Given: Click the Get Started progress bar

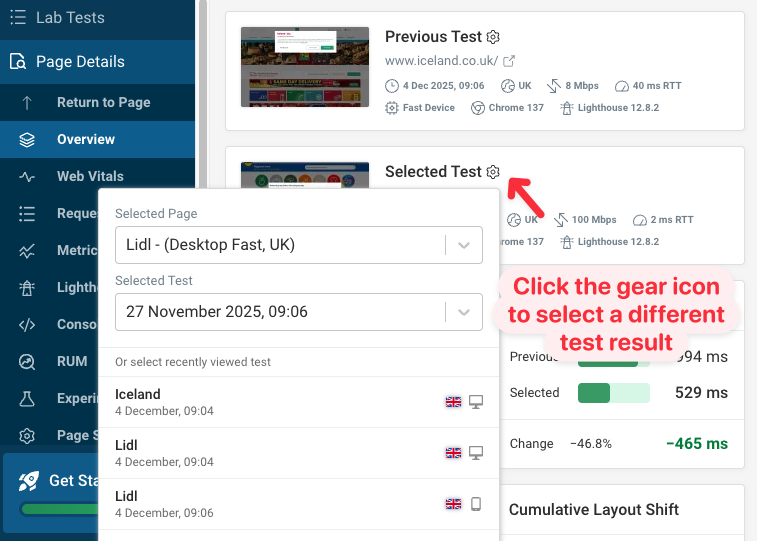Looking at the screenshot, I should click(60, 509).
